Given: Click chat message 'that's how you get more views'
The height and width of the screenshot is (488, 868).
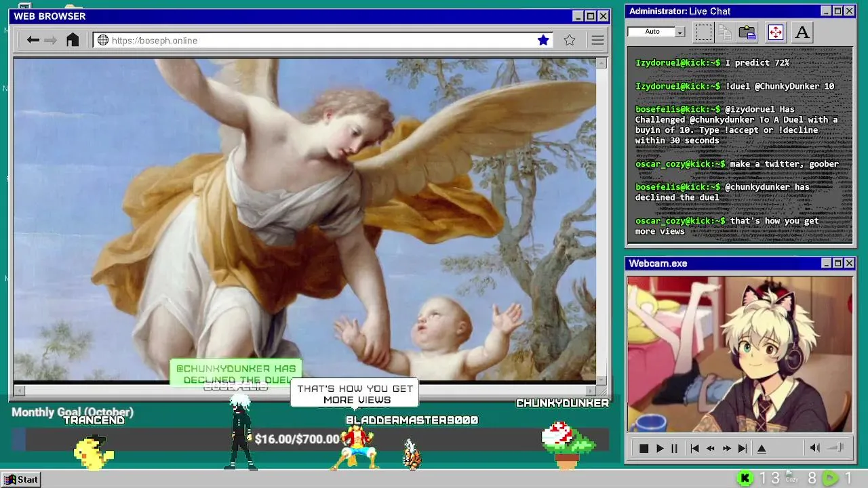Looking at the screenshot, I should tap(727, 226).
